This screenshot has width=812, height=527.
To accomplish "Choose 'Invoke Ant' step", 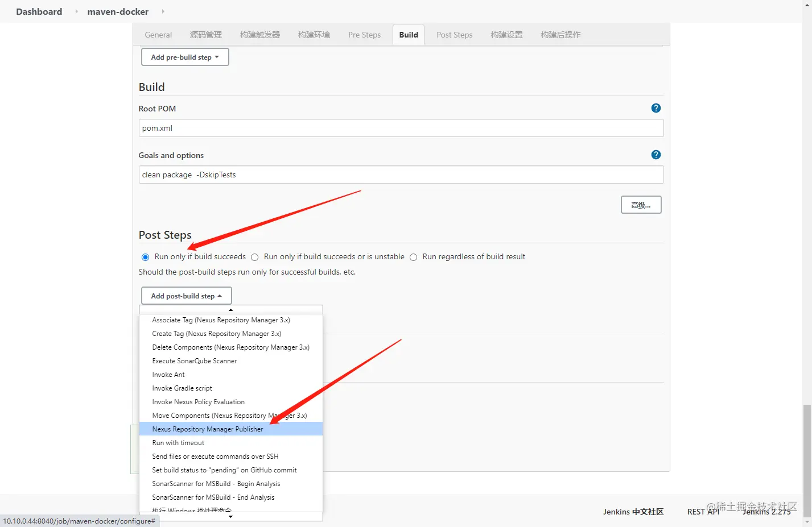I will pos(231,375).
